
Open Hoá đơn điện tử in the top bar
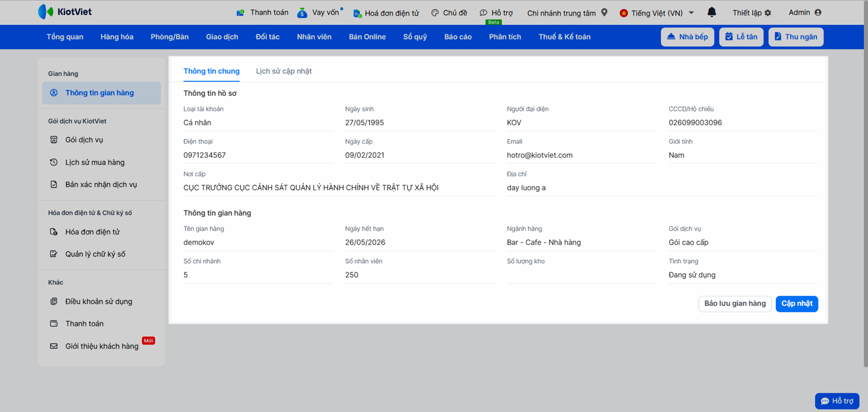386,13
